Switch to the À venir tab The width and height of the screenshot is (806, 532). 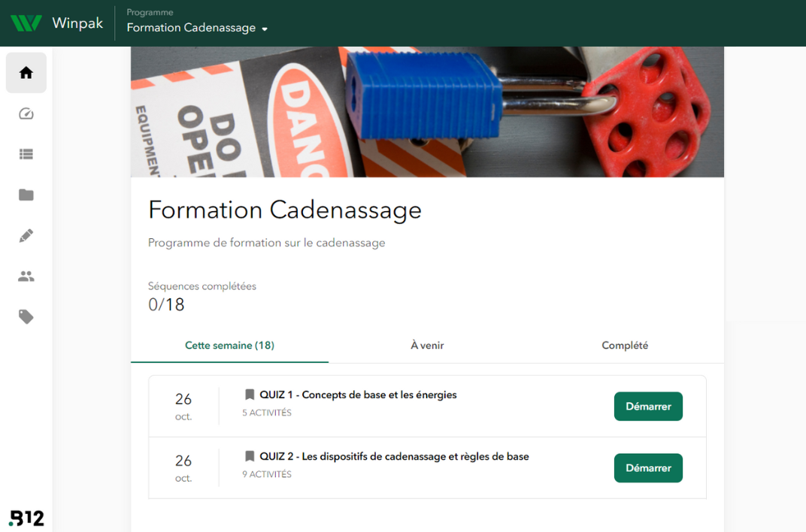pos(427,345)
